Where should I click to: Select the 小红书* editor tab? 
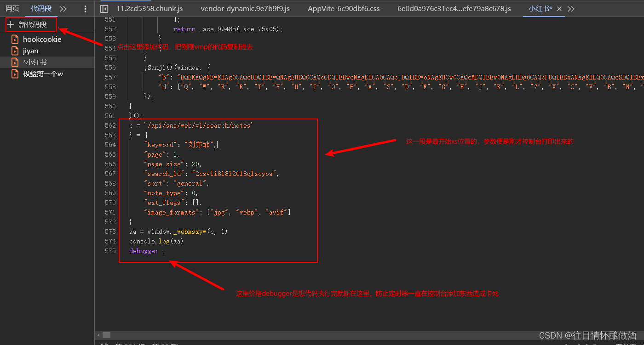coord(540,9)
